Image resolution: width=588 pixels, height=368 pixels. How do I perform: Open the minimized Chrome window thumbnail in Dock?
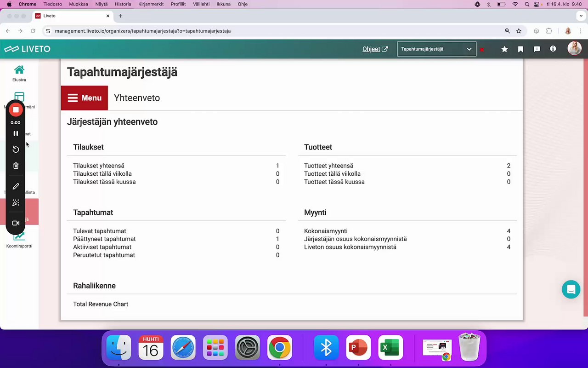click(x=437, y=349)
